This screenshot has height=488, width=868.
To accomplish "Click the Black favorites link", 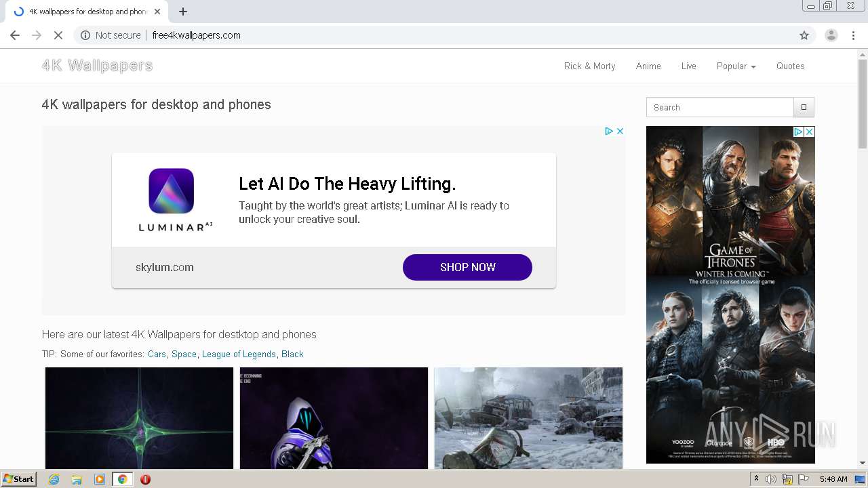I will [292, 354].
